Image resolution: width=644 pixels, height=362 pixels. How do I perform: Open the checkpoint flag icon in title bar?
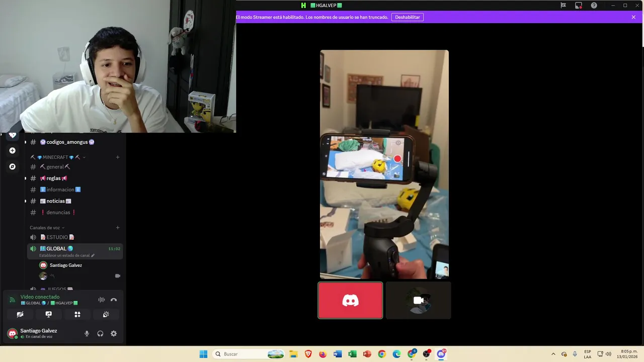[x=563, y=6]
